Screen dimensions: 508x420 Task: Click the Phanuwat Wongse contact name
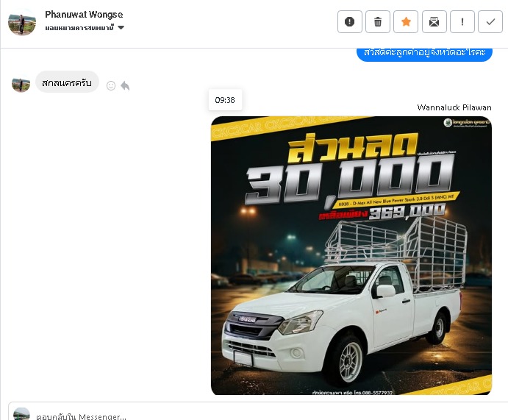point(84,14)
